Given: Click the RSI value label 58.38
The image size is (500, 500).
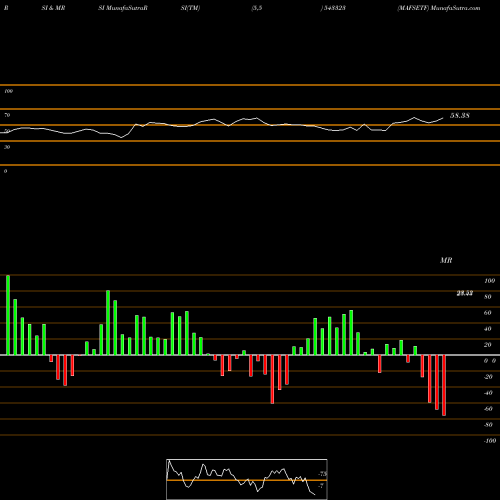Looking at the screenshot, I should [x=460, y=116].
